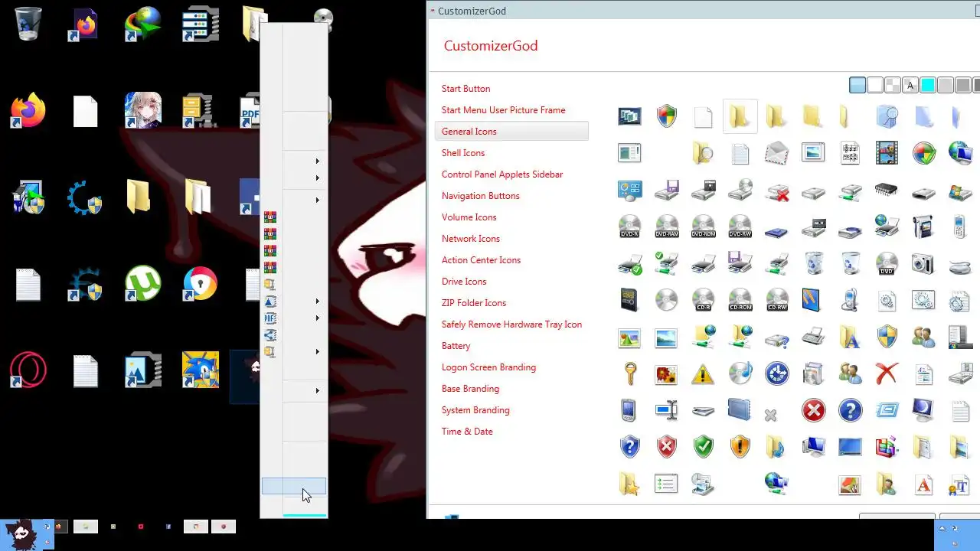Set preview background to cyan swatch
Image resolution: width=980 pixels, height=551 pixels.
coord(928,85)
